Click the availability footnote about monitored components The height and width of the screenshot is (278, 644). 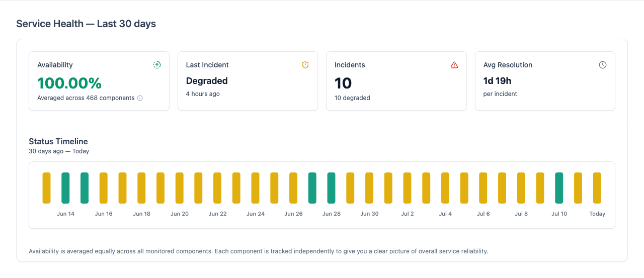(258, 251)
